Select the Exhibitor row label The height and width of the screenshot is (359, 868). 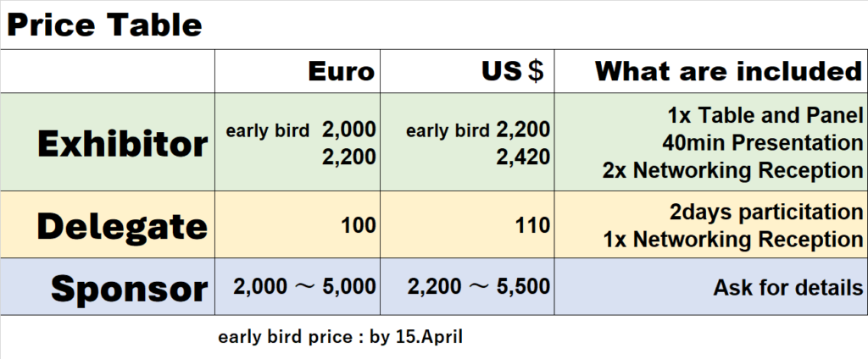122,143
